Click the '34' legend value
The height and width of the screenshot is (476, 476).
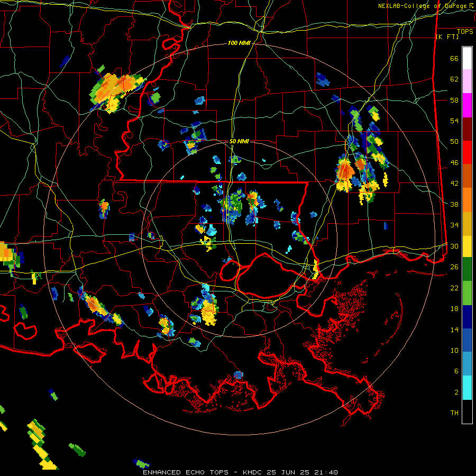click(x=454, y=225)
